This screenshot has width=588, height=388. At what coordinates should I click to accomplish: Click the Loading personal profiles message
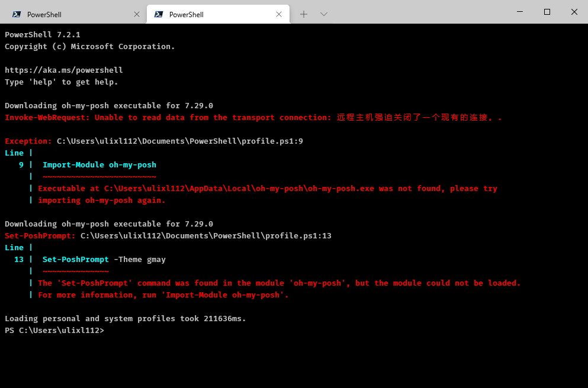(125, 318)
